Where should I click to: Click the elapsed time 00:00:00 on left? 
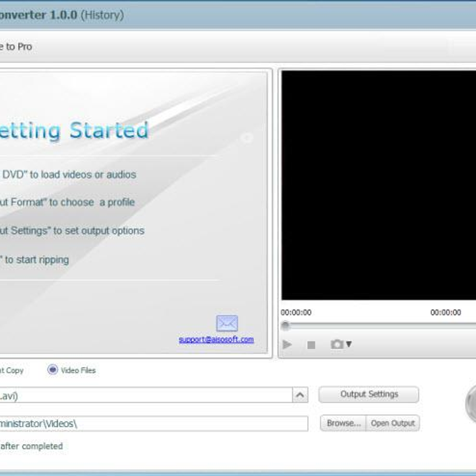(296, 313)
